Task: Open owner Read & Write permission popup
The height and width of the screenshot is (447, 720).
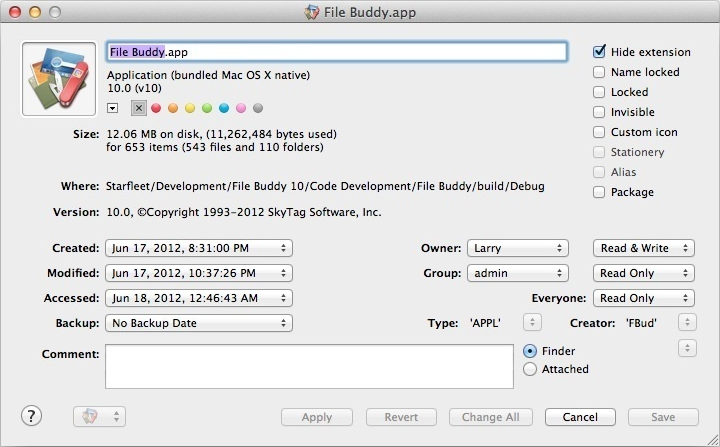Action: [644, 248]
